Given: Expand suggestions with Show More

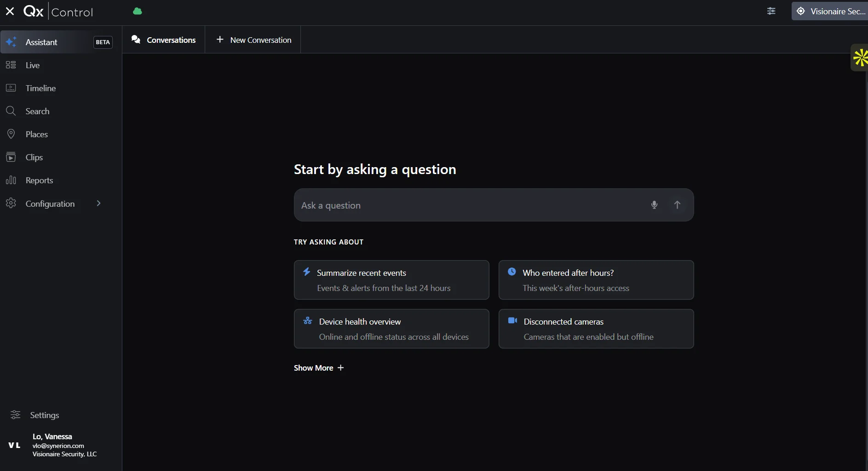Looking at the screenshot, I should [319, 368].
